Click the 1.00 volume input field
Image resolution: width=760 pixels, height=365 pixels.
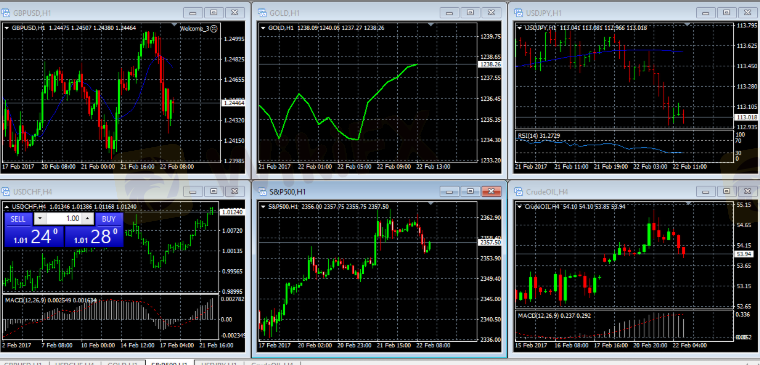pyautogui.click(x=63, y=219)
